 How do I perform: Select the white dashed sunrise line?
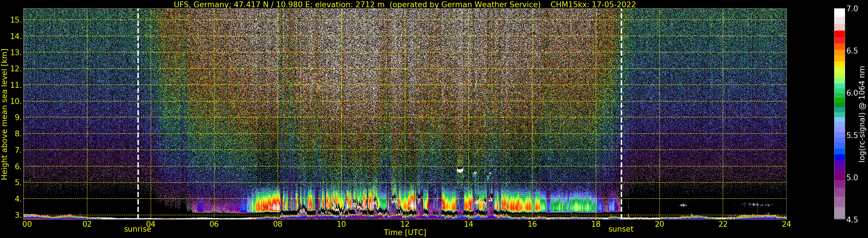click(x=138, y=114)
